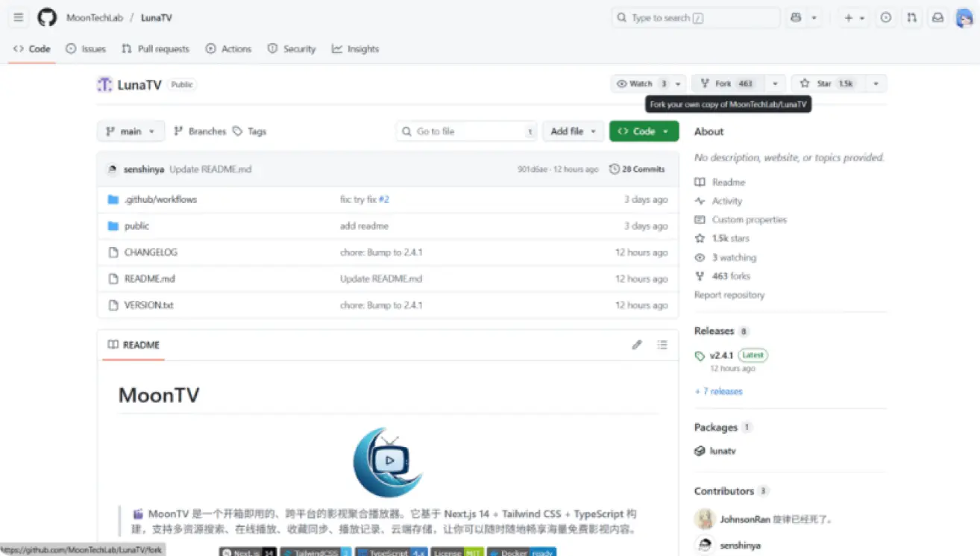
Task: Open notifications inbox icon
Action: pos(937,18)
